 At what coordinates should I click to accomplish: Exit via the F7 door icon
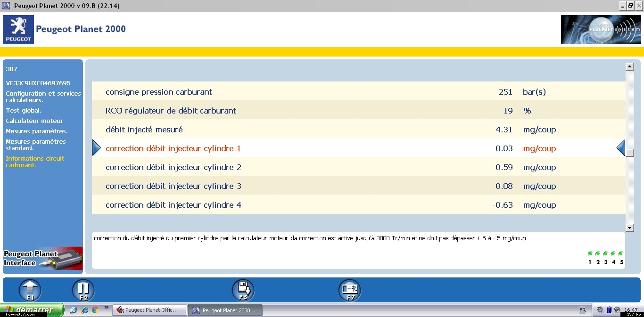[350, 290]
